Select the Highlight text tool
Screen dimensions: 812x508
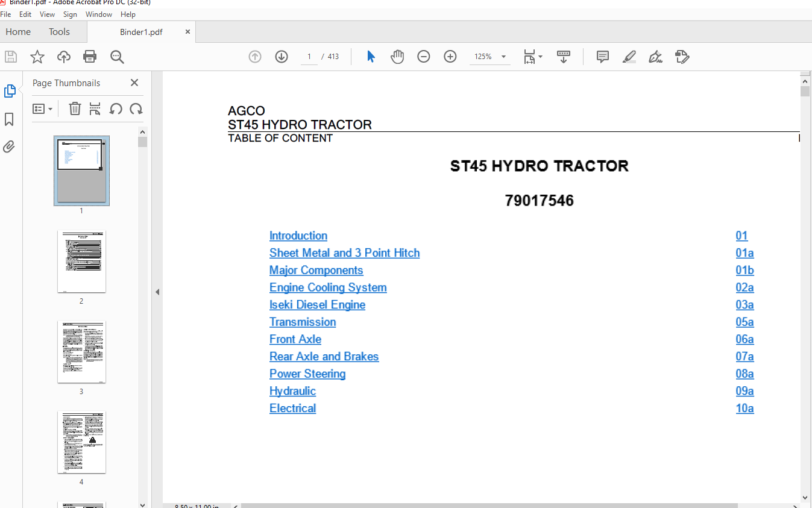coord(629,57)
